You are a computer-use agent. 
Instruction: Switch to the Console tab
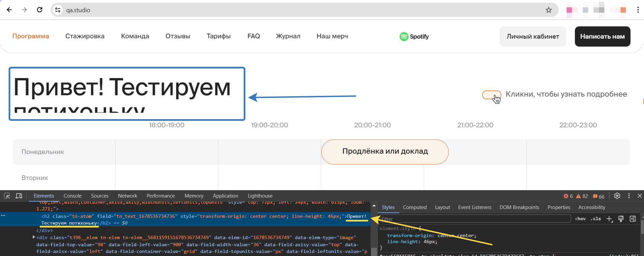coord(72,196)
